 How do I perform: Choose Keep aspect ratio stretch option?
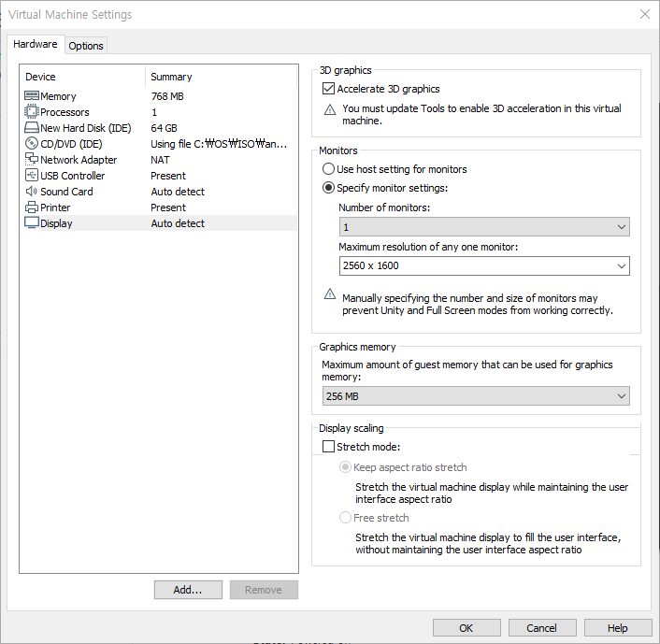(x=345, y=466)
